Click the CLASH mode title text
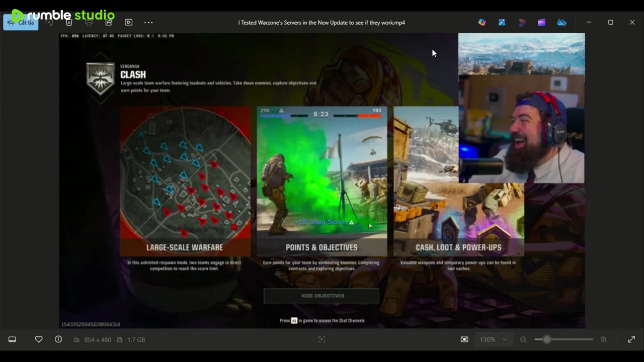This screenshot has height=362, width=644. coord(133,75)
